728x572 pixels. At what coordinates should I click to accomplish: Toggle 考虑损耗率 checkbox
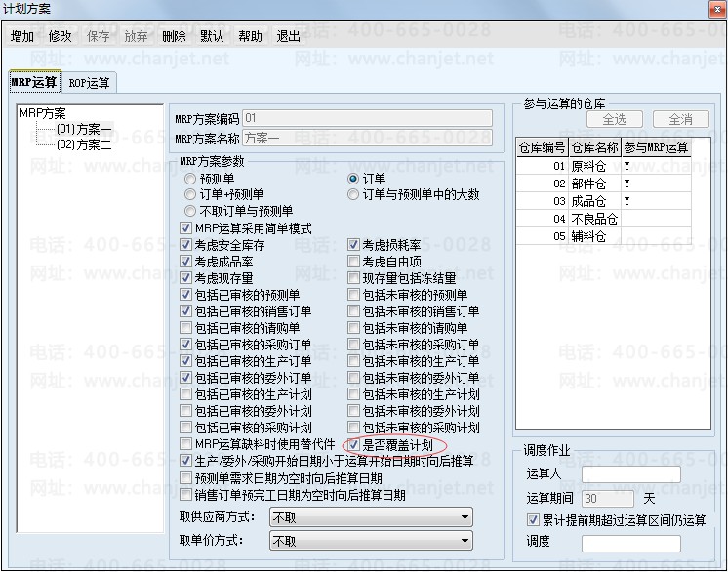[353, 245]
